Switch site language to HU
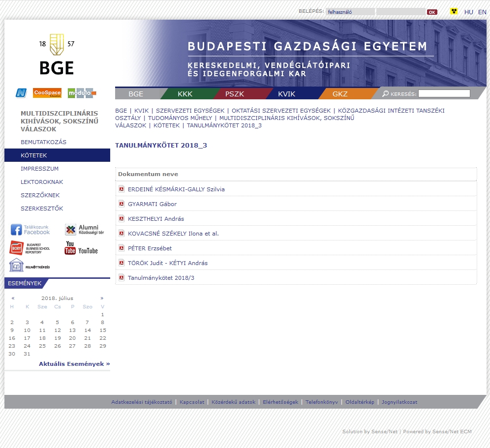The height and width of the screenshot is (448, 490). click(468, 12)
